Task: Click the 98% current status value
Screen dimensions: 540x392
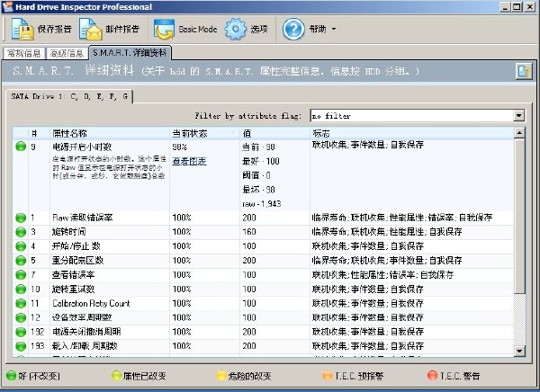Action: point(179,147)
